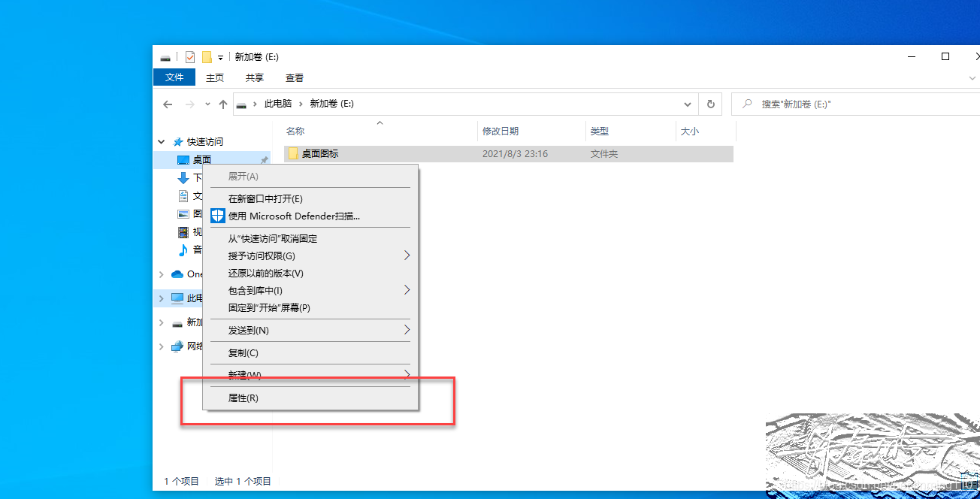This screenshot has width=980, height=499.
Task: Click the Downloads arrow icon in sidebar
Action: pos(183,178)
